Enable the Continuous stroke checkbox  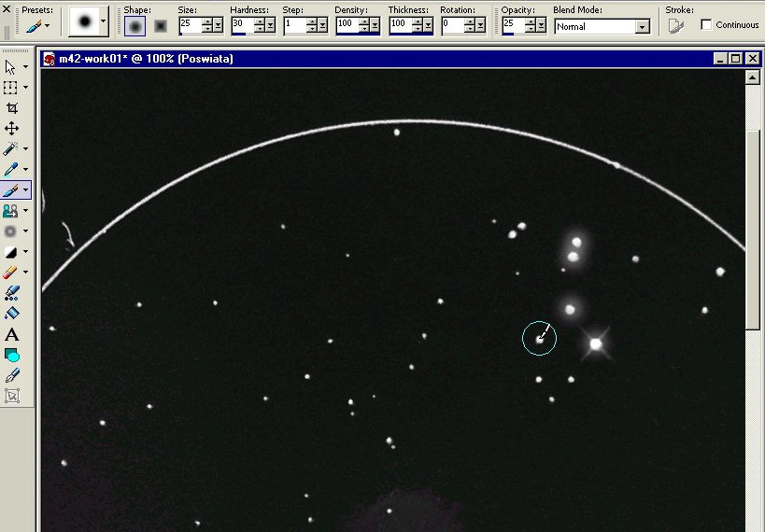[x=706, y=24]
